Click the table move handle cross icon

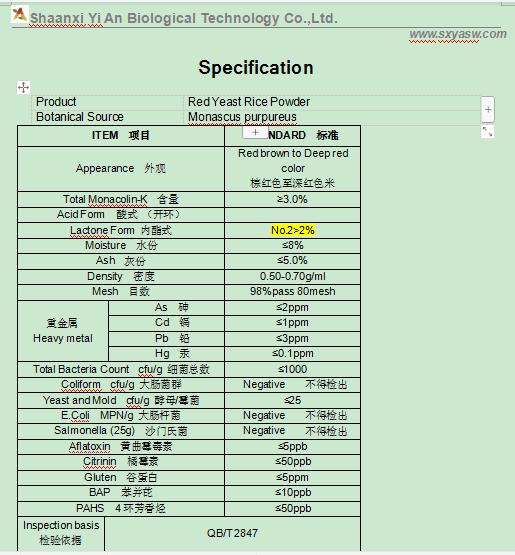tap(23, 87)
